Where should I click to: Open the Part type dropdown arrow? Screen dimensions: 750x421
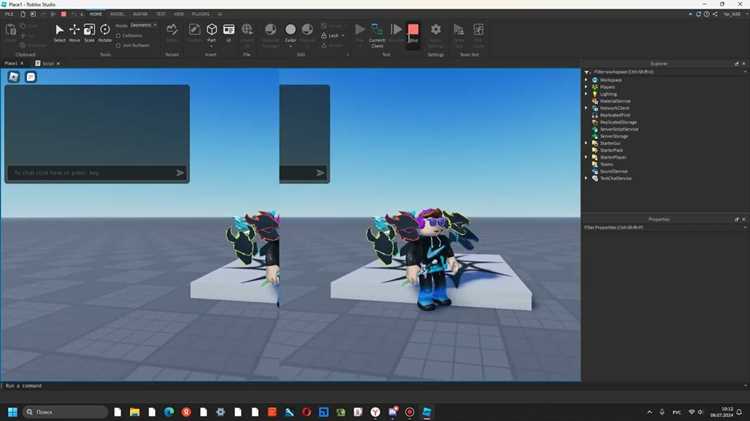211,47
